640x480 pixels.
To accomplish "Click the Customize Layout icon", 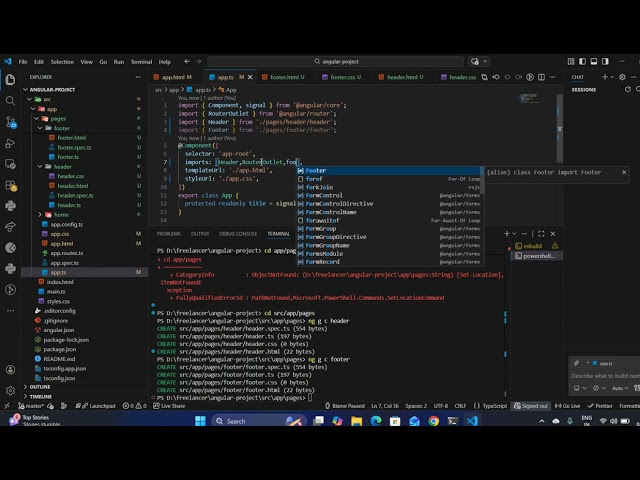I will pyautogui.click(x=571, y=62).
